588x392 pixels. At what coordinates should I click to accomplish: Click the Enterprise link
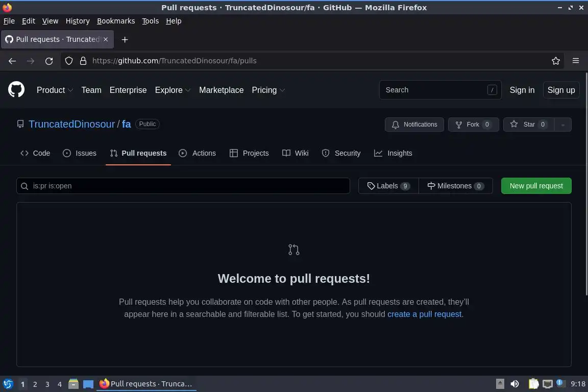click(128, 90)
